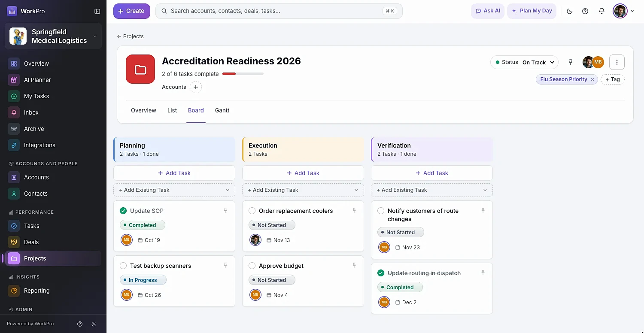644x333 pixels.
Task: Open project more options menu
Action: pyautogui.click(x=617, y=62)
